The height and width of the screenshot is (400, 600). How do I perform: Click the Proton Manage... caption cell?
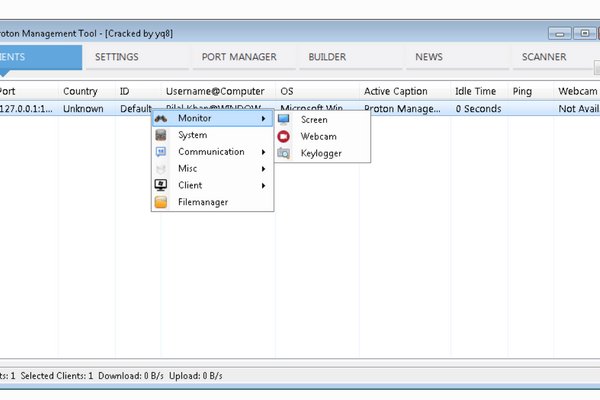click(402, 109)
